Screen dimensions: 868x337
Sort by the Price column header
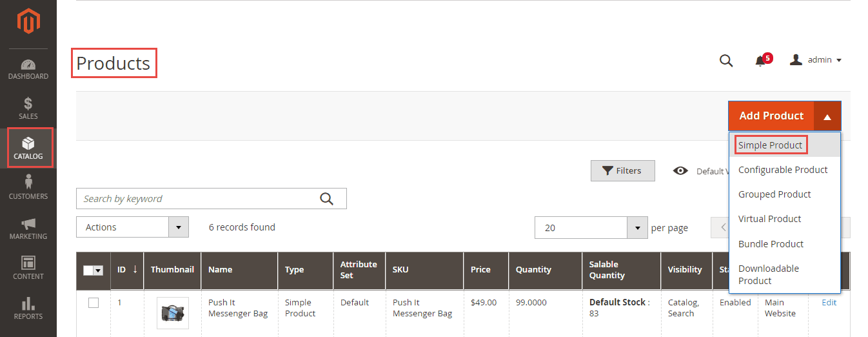[486, 270]
